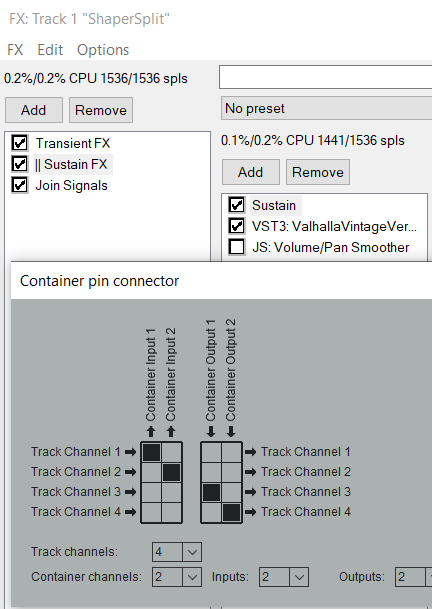Toggle Container Output 2 to Track Channel 4 pin
Screen dimensions: 432x609
(232, 513)
